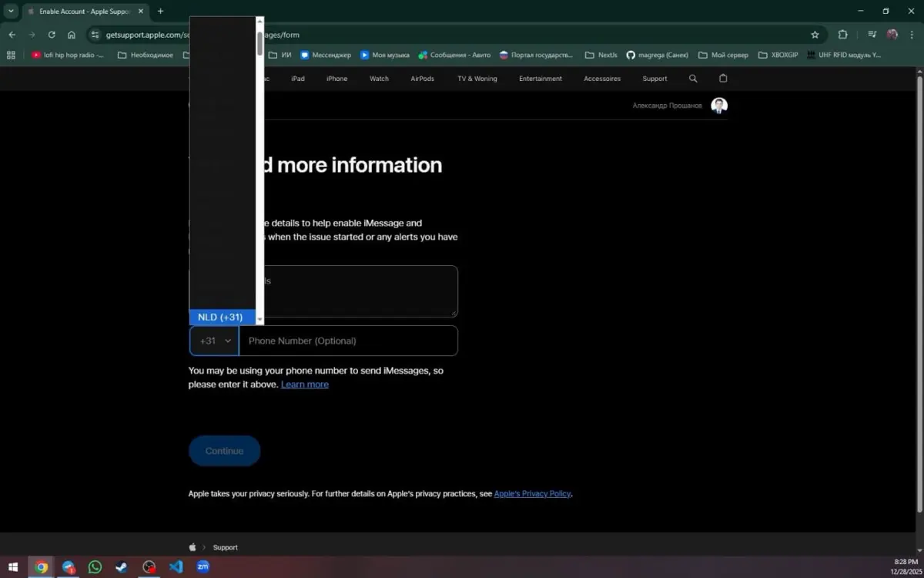Open Chrome extensions puzzle icon
This screenshot has height=578, width=924.
click(x=842, y=35)
